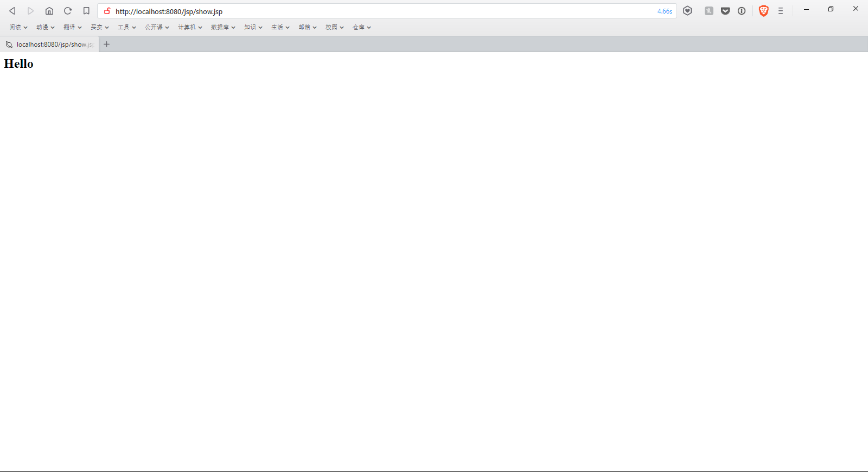Open the 校园 bookmarks folder
Screen dimensions: 868x472
[335, 27]
